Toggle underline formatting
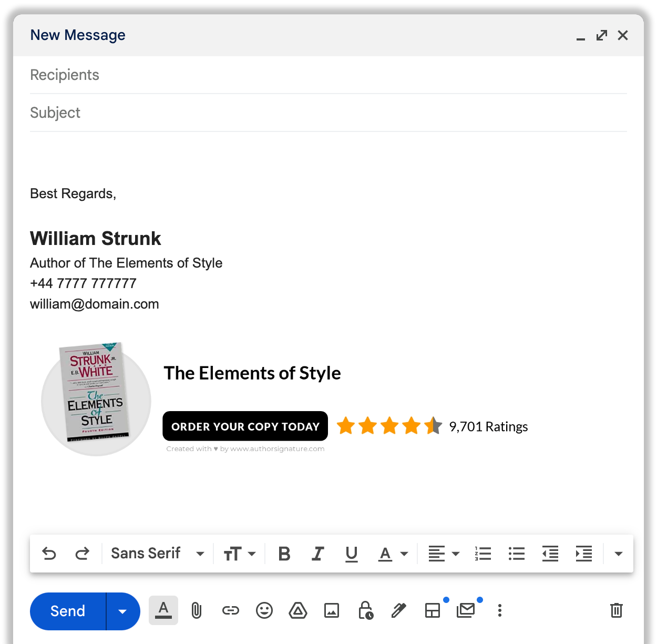 [352, 554]
